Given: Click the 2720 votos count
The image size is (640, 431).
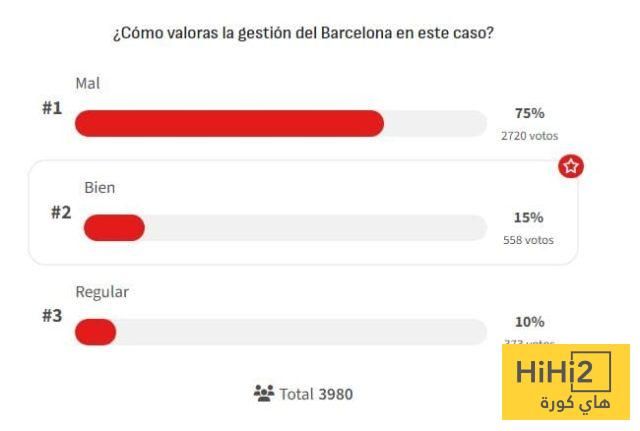Looking at the screenshot, I should pos(529,136).
